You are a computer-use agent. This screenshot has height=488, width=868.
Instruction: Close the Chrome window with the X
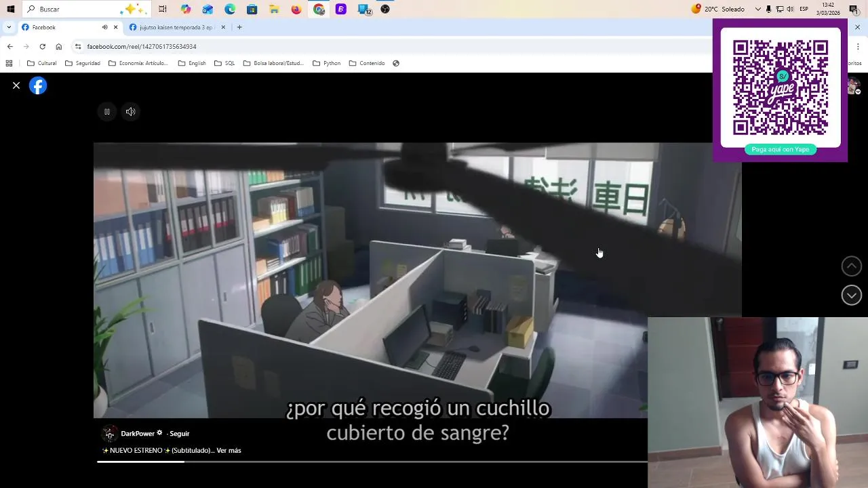point(857,27)
